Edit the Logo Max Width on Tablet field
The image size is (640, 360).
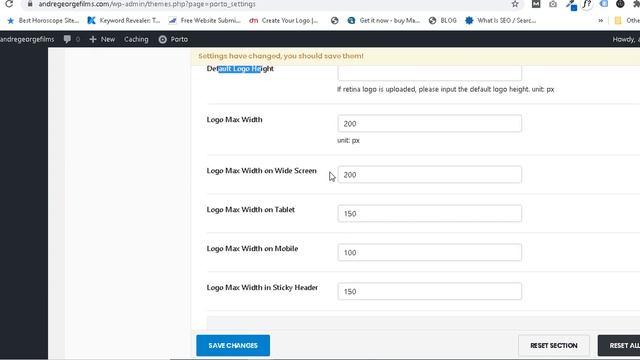point(429,213)
